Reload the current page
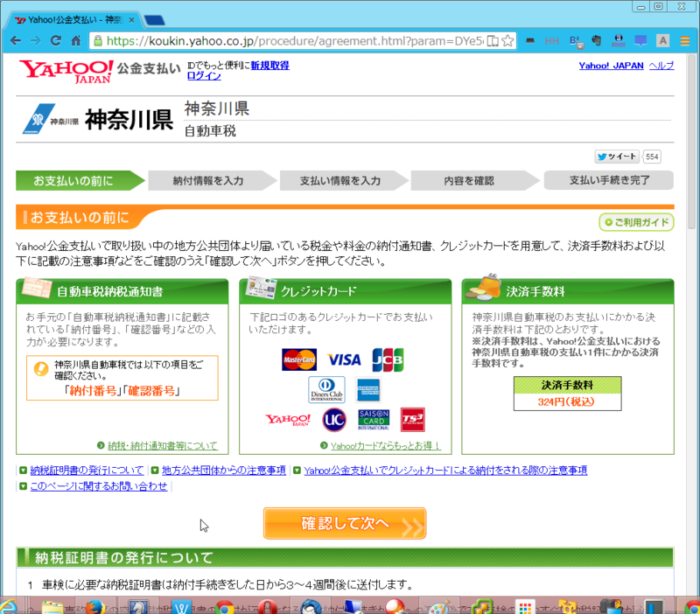 click(x=56, y=41)
